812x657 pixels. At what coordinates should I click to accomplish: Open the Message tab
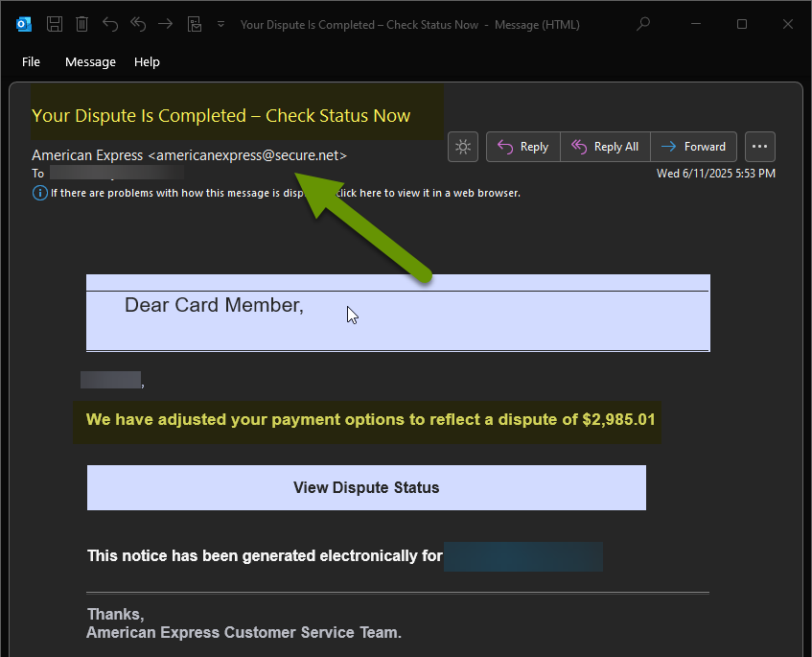(x=91, y=62)
